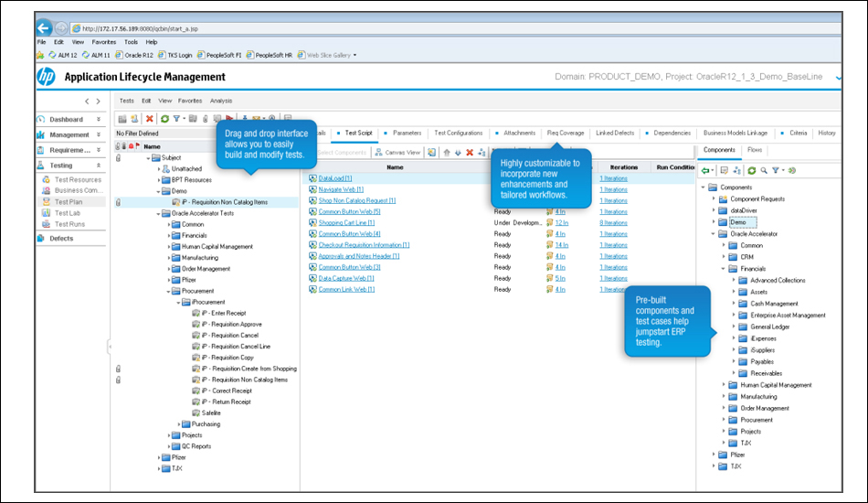Expand the Dashboard sidebar section

(99, 119)
